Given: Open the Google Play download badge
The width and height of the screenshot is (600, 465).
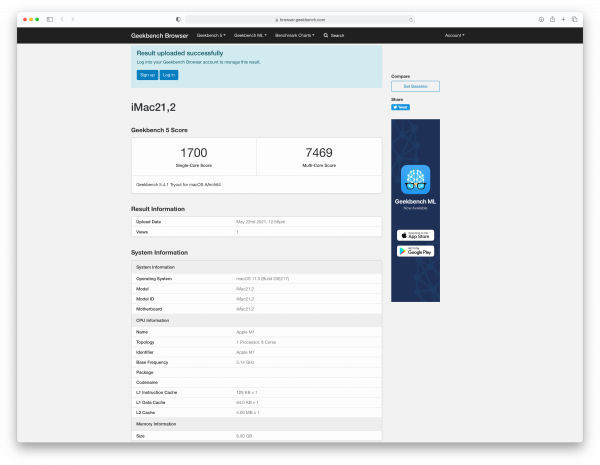Looking at the screenshot, I should pyautogui.click(x=415, y=251).
